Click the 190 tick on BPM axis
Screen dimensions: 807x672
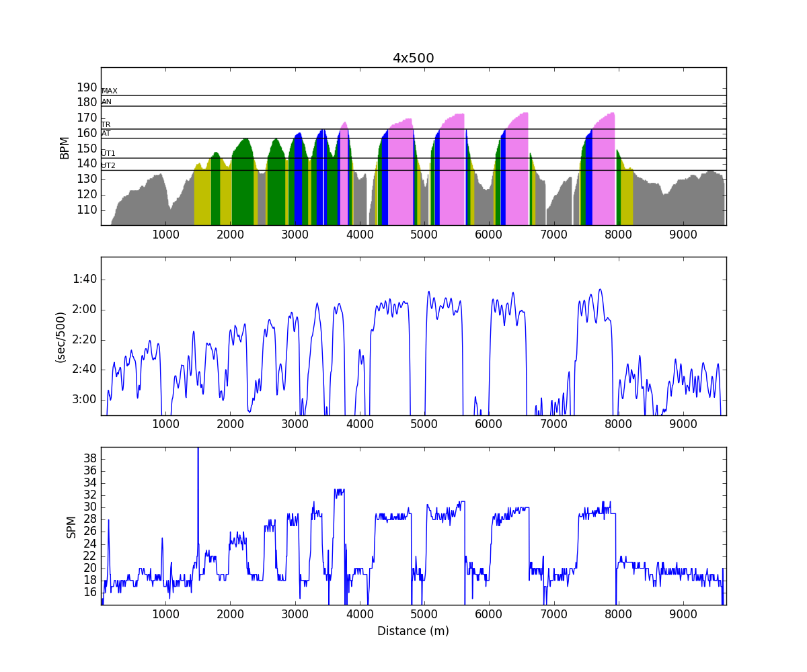(86, 87)
